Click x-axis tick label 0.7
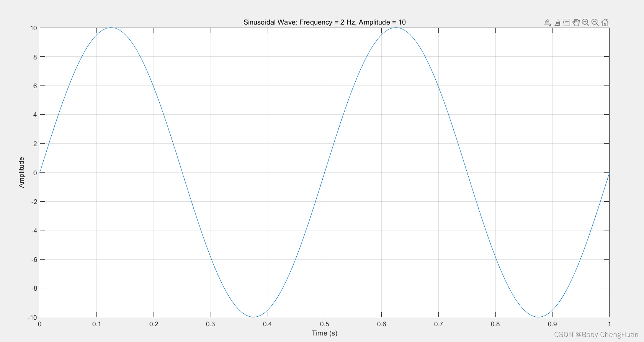 coord(438,324)
